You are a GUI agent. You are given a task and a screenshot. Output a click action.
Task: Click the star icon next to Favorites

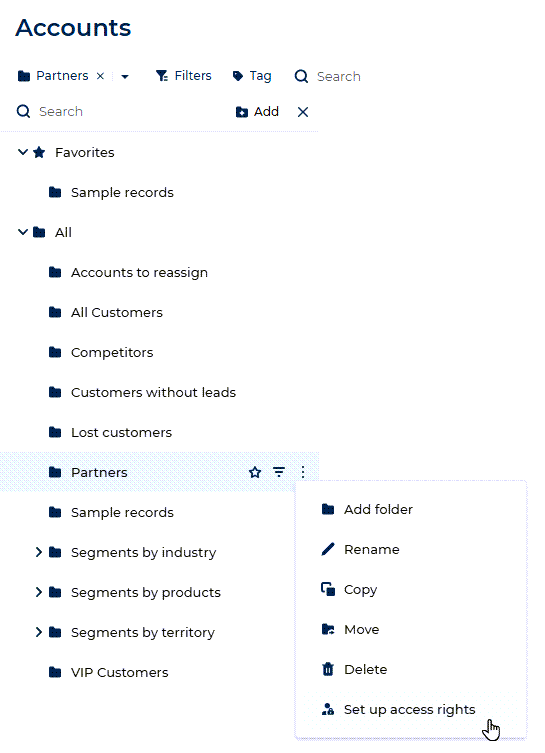tap(39, 153)
